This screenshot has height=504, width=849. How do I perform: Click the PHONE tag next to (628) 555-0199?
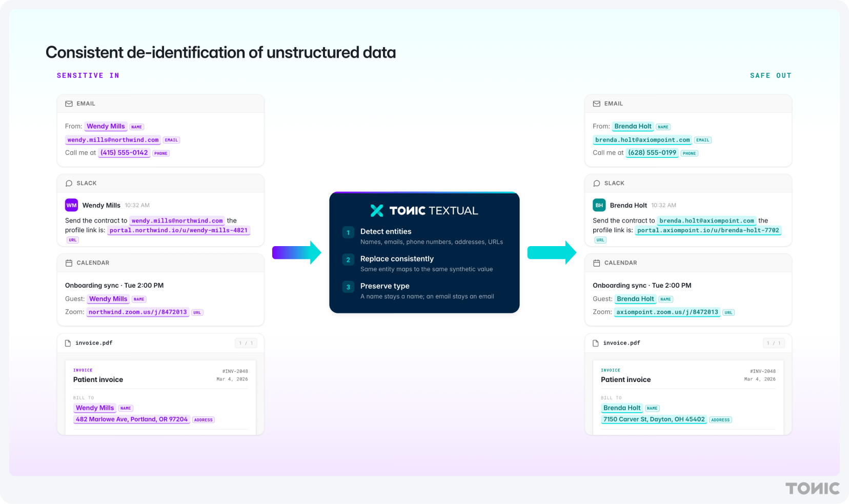(x=690, y=153)
